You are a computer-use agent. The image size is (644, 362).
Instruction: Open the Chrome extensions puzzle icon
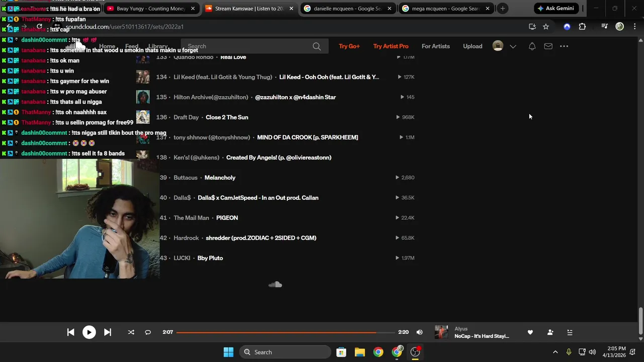(582, 27)
